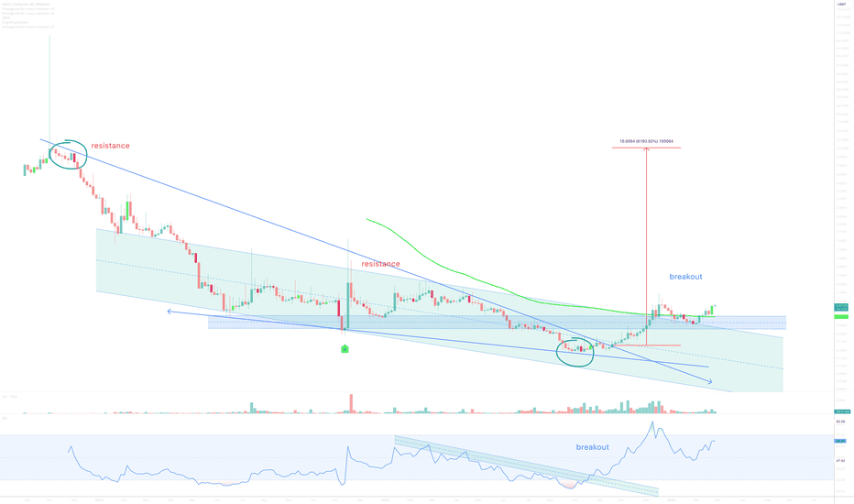Select the long descending blue resistance trendline
854x504 pixels.
click(x=376, y=261)
